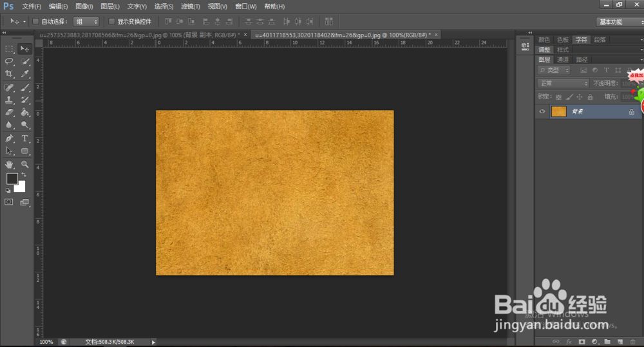Switch to the 路径 panel tab
This screenshot has width=644, height=347.
582,59
